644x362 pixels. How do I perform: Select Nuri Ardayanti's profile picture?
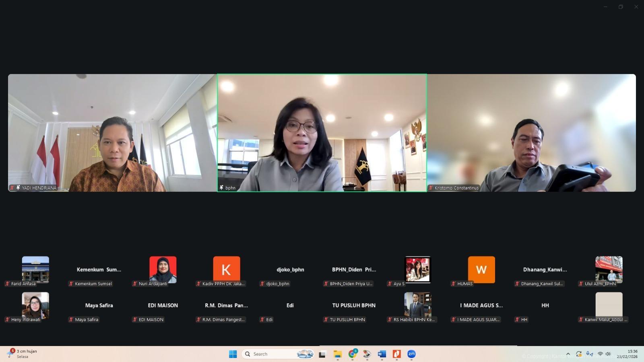[163, 269]
